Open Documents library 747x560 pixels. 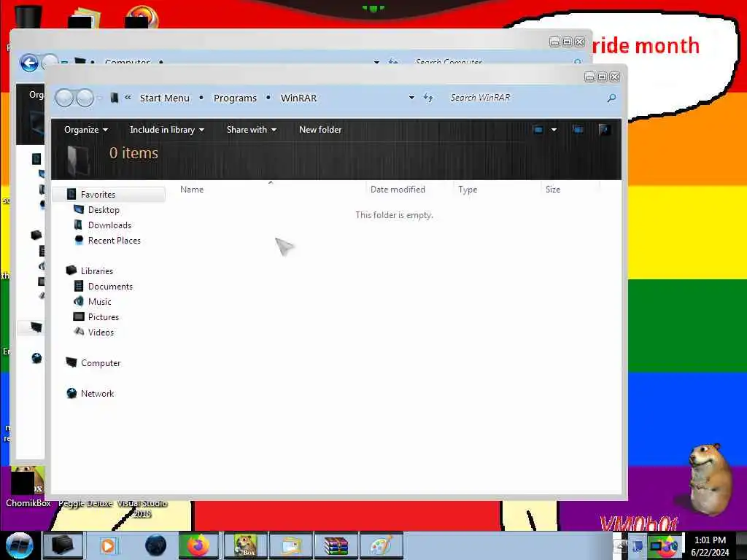coord(110,286)
